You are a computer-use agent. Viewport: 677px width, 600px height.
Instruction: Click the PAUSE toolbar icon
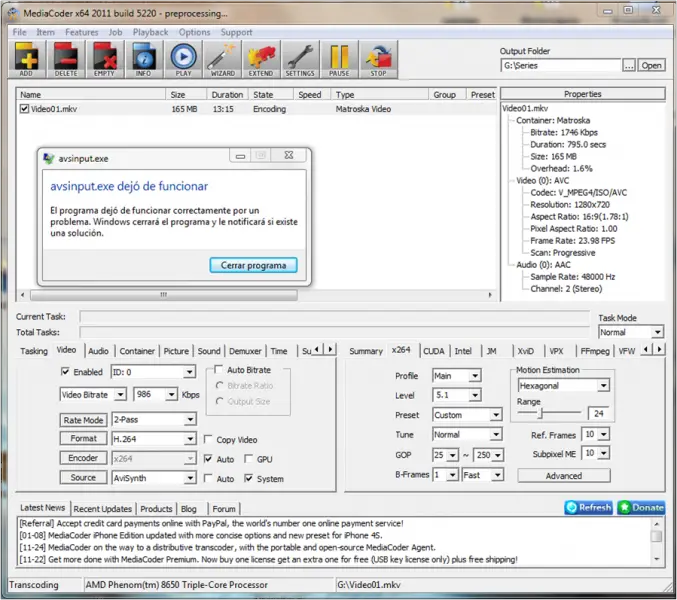point(339,59)
